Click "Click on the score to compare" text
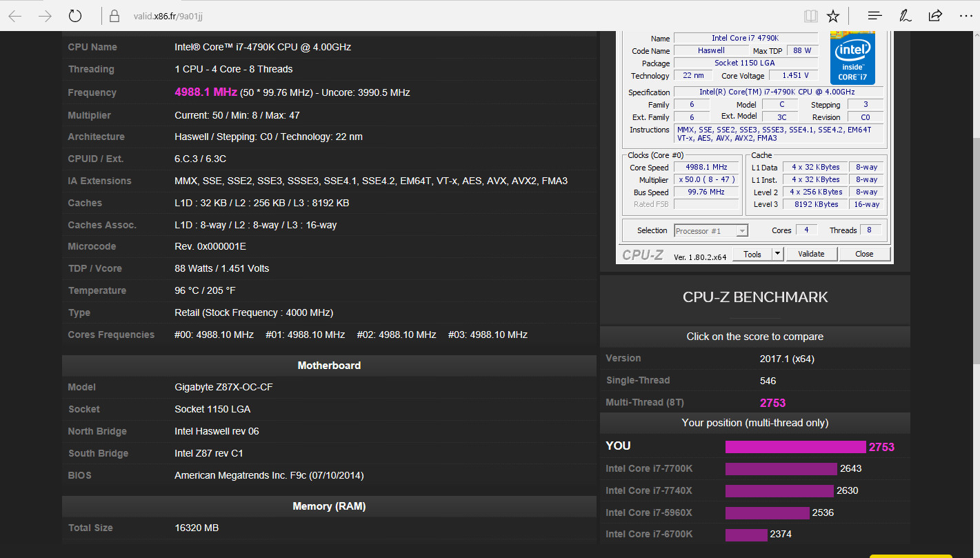Screen dimensions: 980x558 pos(755,337)
